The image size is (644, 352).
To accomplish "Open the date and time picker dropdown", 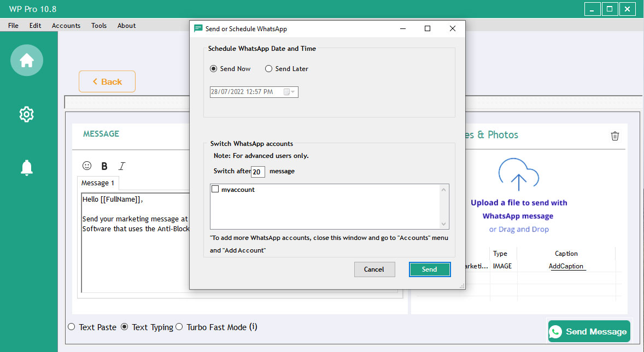I will pyautogui.click(x=289, y=92).
